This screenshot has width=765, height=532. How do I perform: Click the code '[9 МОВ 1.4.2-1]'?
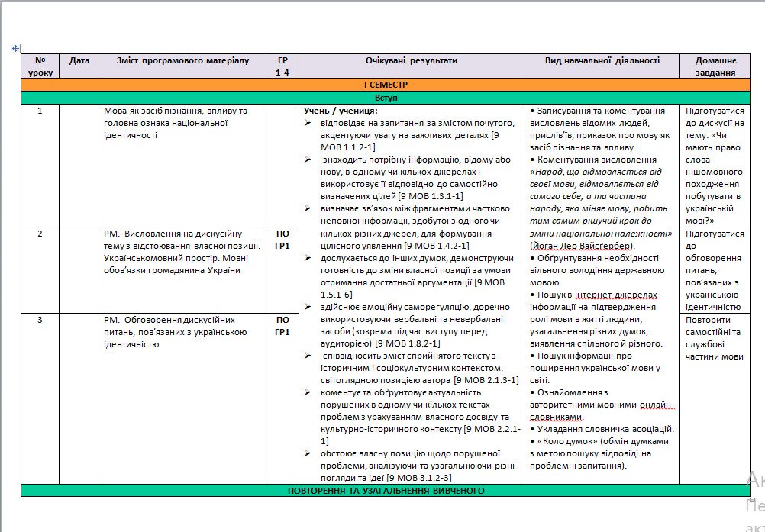pos(437,246)
